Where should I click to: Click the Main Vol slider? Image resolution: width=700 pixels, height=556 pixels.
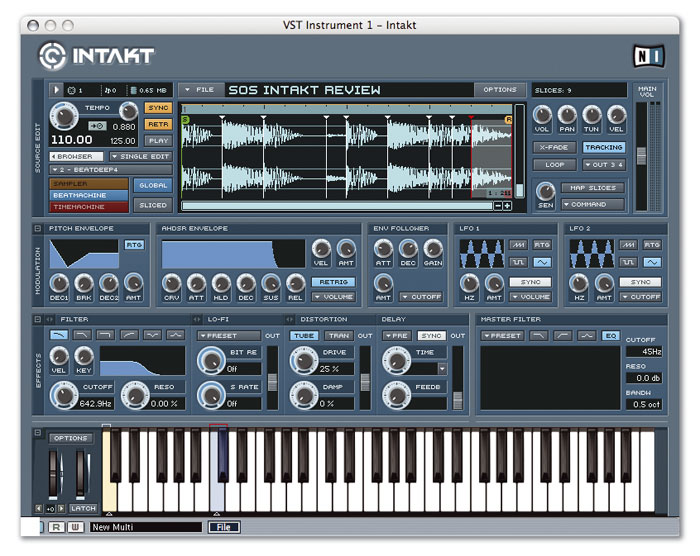[641, 155]
